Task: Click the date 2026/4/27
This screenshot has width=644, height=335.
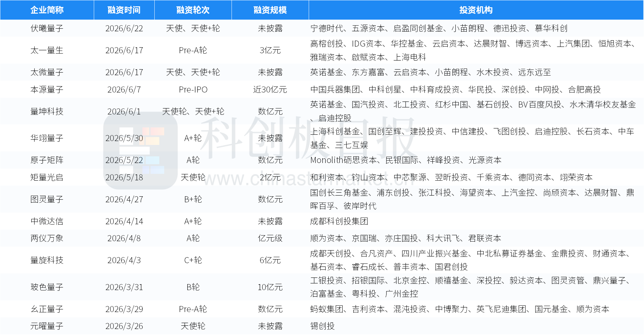Action: click(124, 199)
